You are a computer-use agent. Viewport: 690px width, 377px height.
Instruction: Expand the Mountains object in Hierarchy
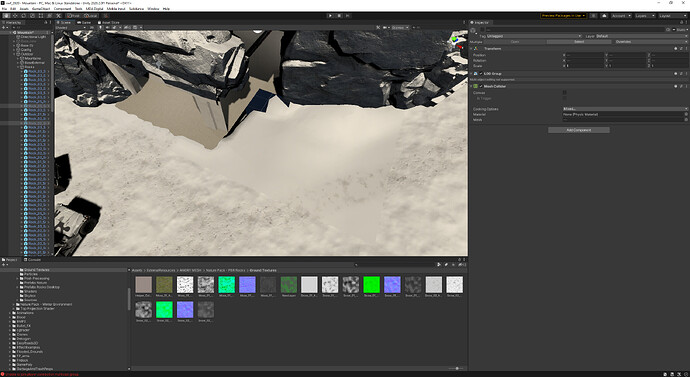coord(18,58)
